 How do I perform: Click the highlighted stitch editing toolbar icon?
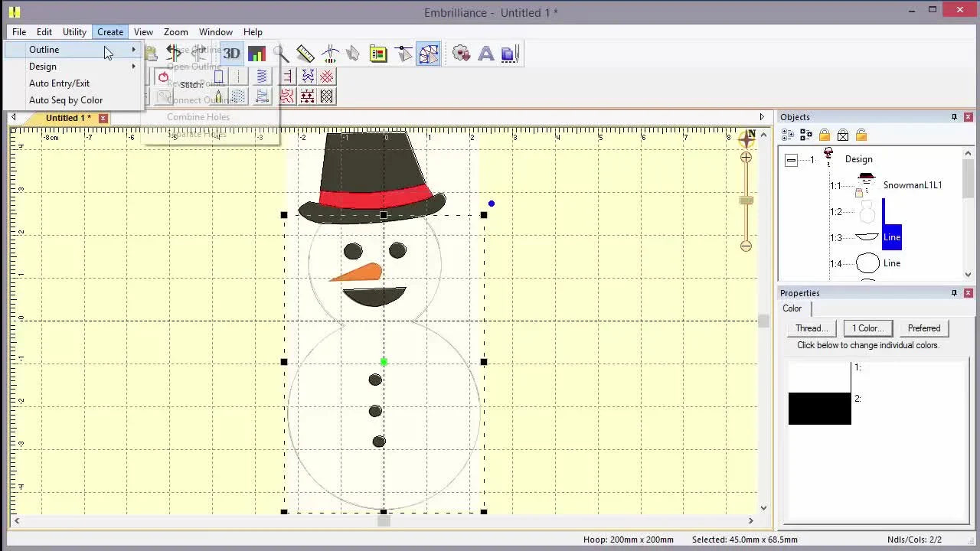coord(428,53)
